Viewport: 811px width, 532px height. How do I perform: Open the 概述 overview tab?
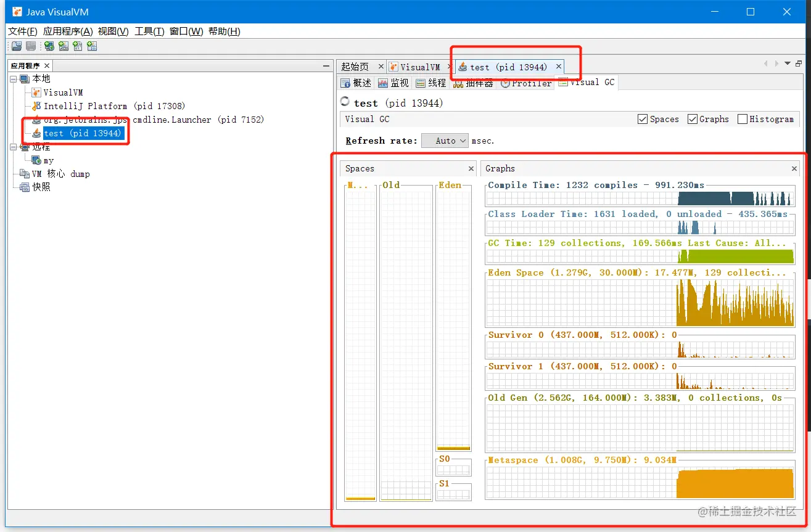(357, 83)
